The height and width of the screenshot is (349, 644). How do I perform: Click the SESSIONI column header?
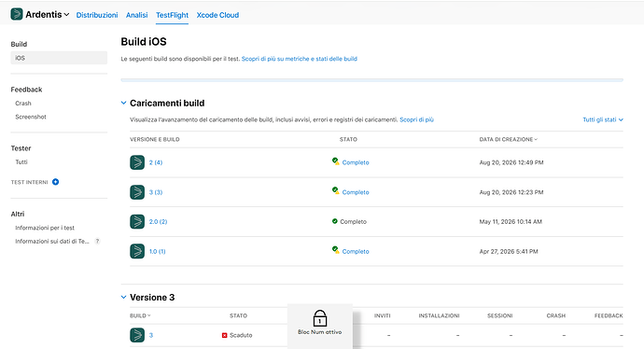(500, 315)
